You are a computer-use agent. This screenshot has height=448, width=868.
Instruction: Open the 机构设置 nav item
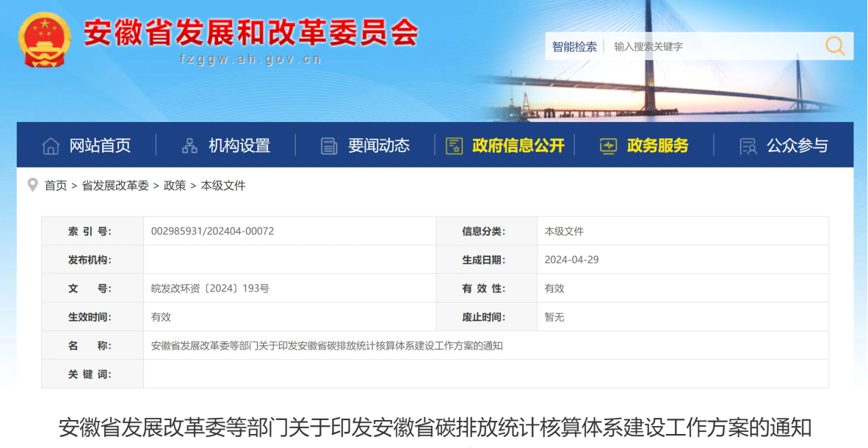click(239, 145)
